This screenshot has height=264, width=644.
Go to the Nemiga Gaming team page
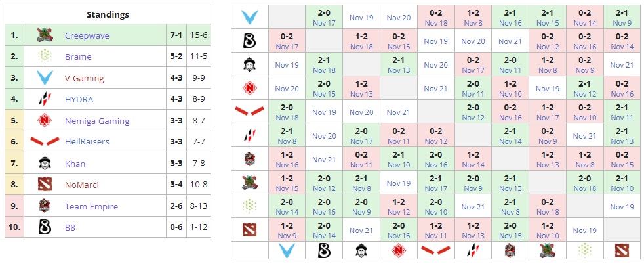(x=97, y=121)
